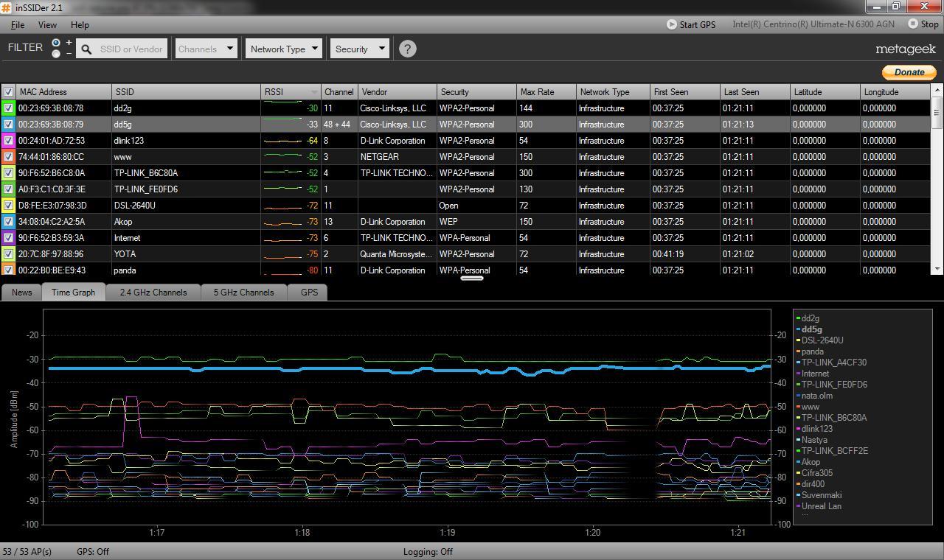Click the Donate button
This screenshot has height=560, width=944.
tap(909, 72)
